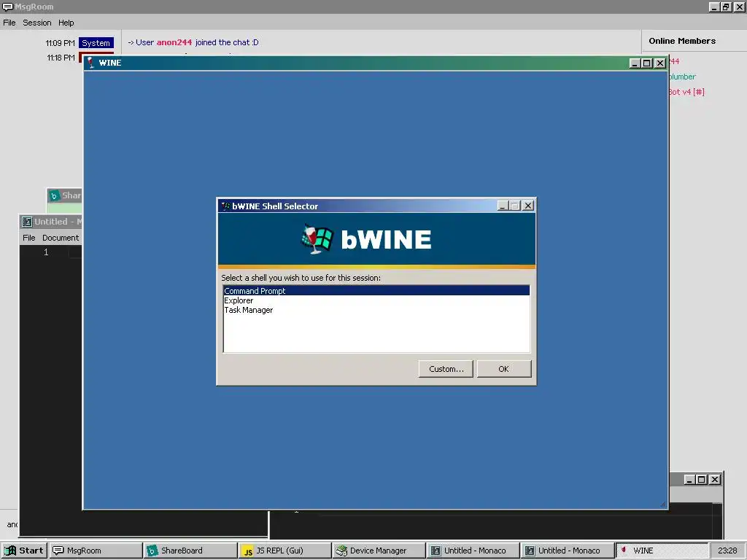The width and height of the screenshot is (747, 560).
Task: Confirm shell selection with OK
Action: pos(503,369)
